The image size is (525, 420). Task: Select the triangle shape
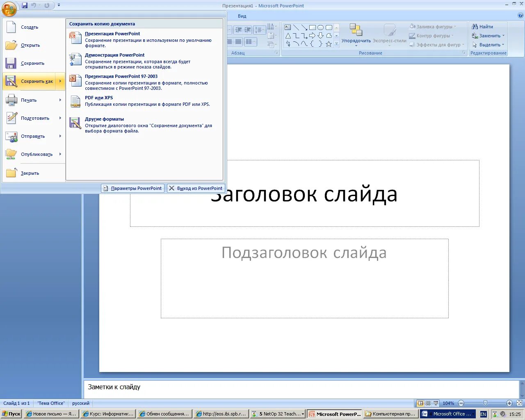click(288, 36)
